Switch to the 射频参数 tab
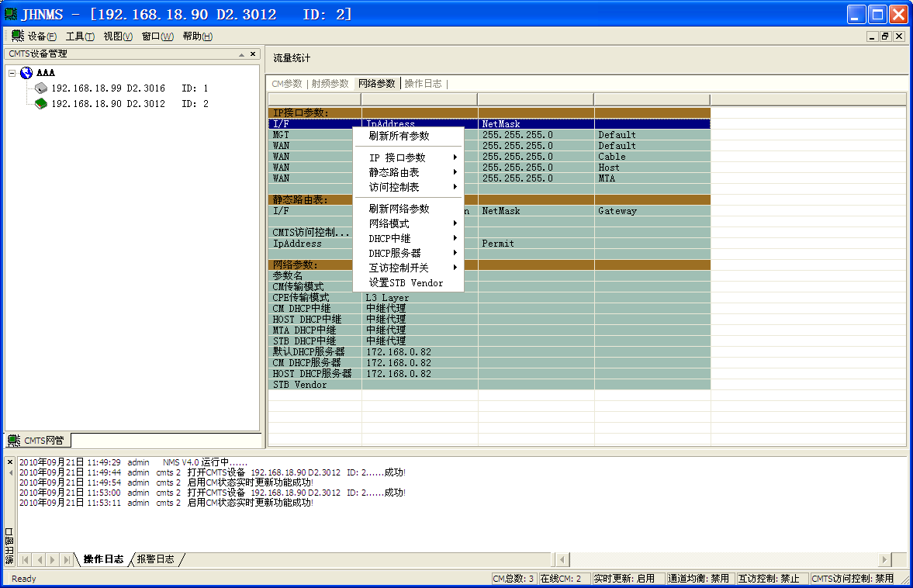This screenshot has height=588, width=913. 330,84
